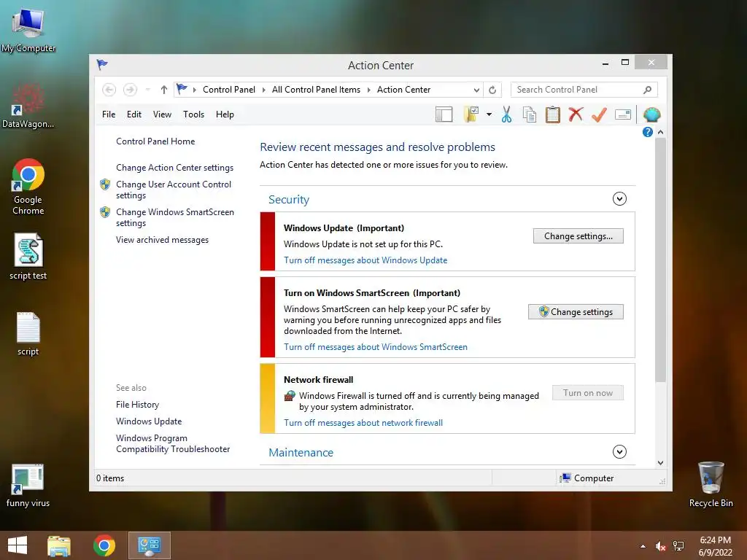This screenshot has width=747, height=560.
Task: Open View archived messages link
Action: 162,240
